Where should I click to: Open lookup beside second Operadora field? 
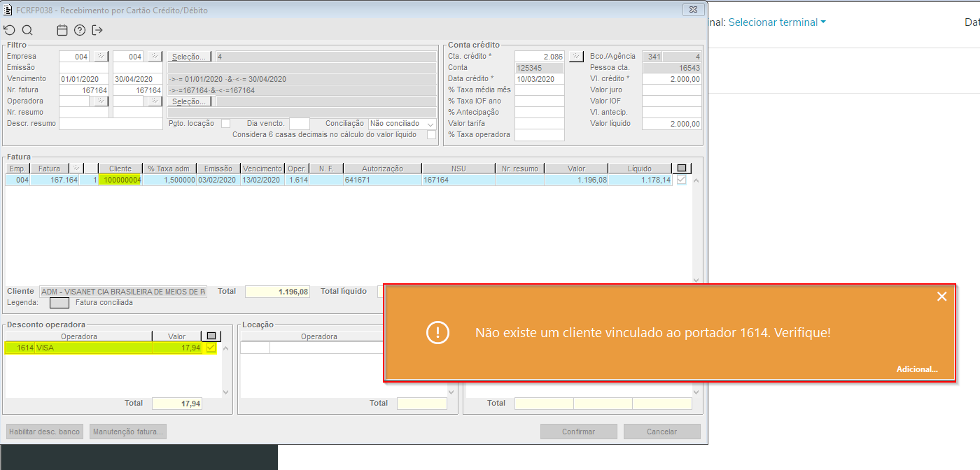coord(155,101)
